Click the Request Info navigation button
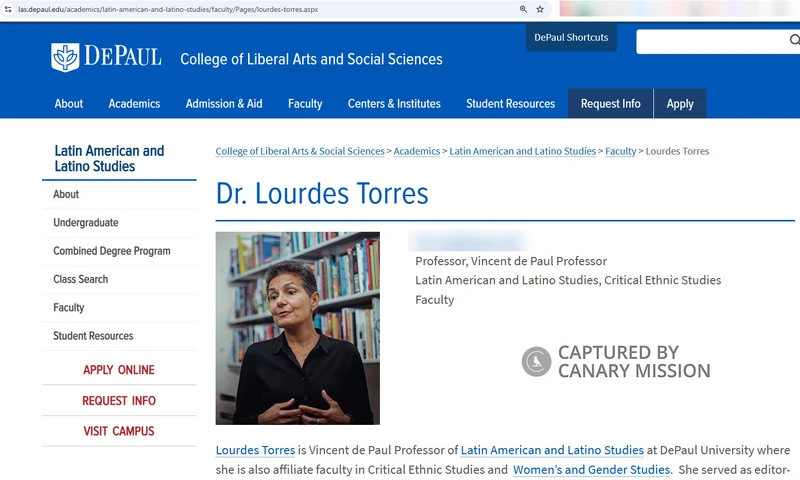Image resolution: width=800 pixels, height=480 pixels. [x=611, y=104]
